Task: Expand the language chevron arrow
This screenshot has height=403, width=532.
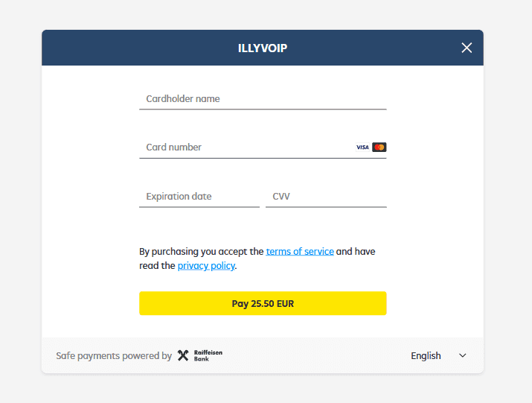Action: (462, 355)
